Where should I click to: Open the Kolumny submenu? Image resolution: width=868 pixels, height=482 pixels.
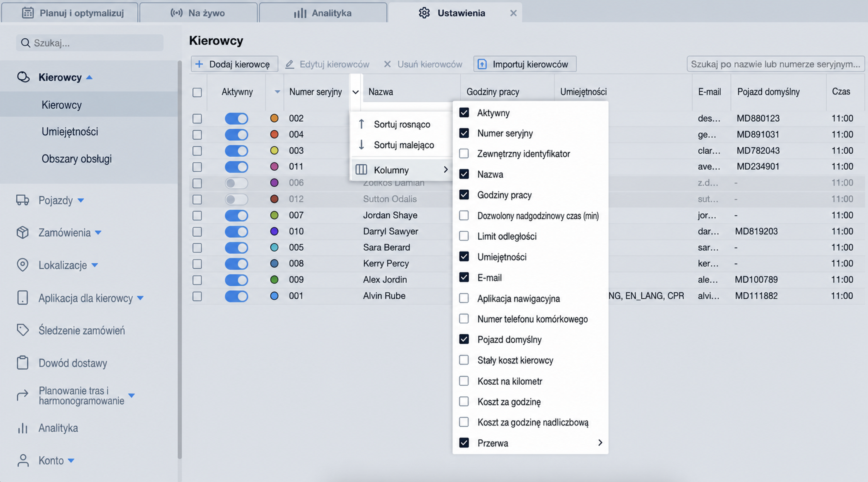point(402,170)
